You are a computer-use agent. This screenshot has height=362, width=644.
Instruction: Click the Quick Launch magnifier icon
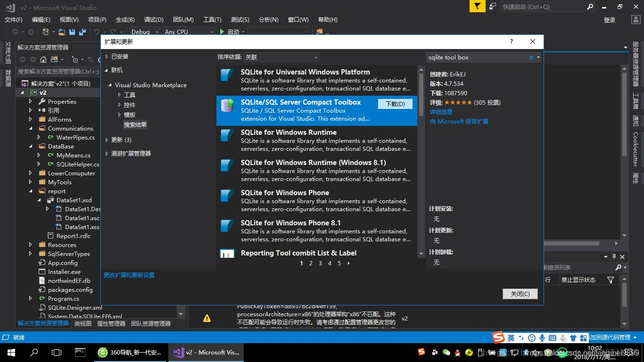[590, 7]
